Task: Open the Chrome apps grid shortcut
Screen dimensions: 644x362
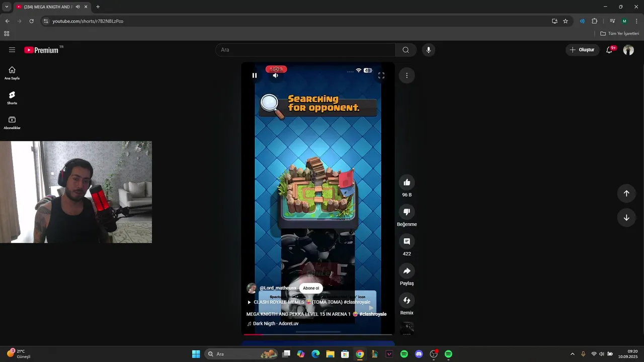Action: pos(7,34)
